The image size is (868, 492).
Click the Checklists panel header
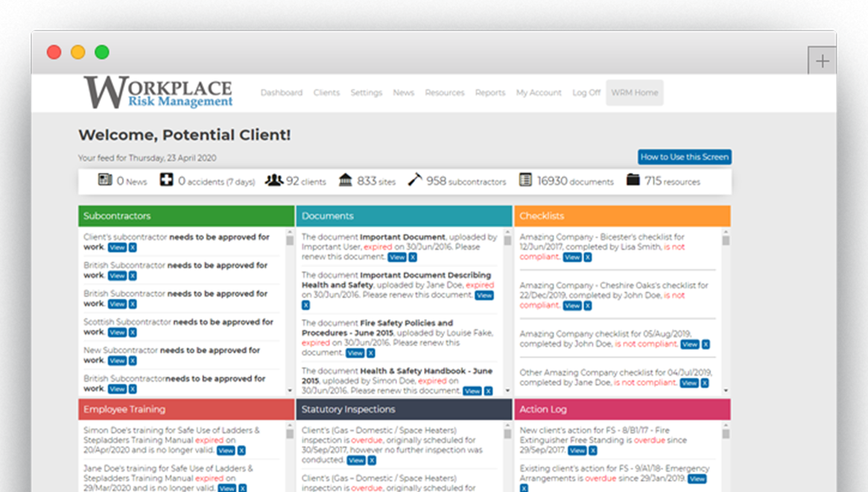pos(622,216)
